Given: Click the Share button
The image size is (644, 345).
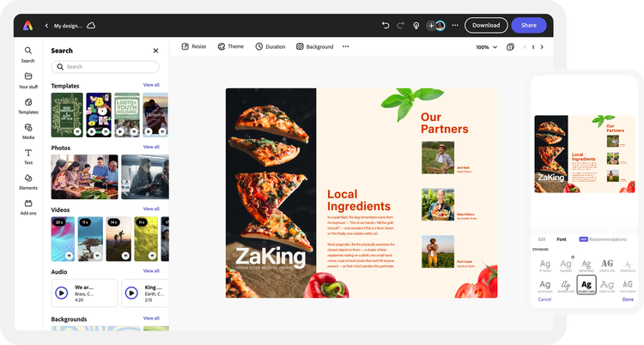Looking at the screenshot, I should click(x=529, y=26).
